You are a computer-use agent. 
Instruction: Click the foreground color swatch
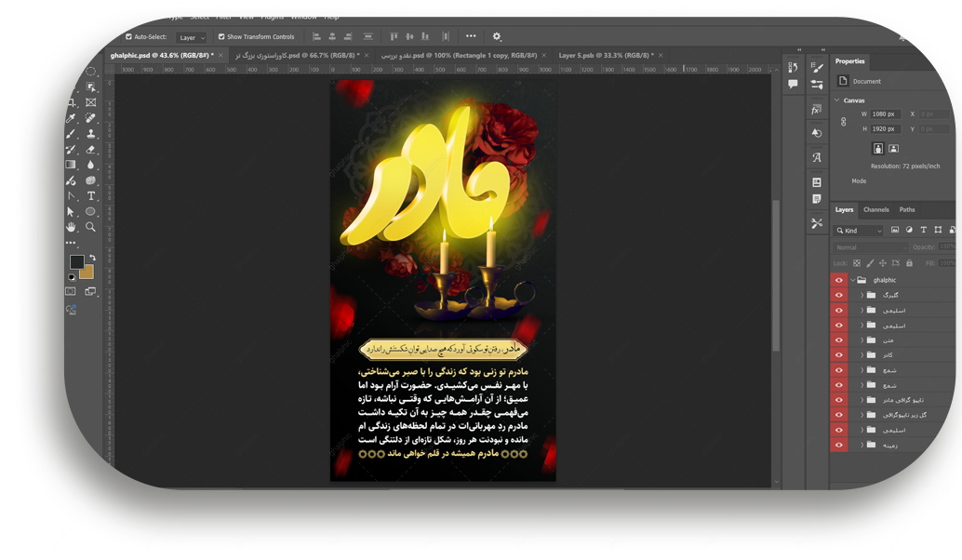76,261
